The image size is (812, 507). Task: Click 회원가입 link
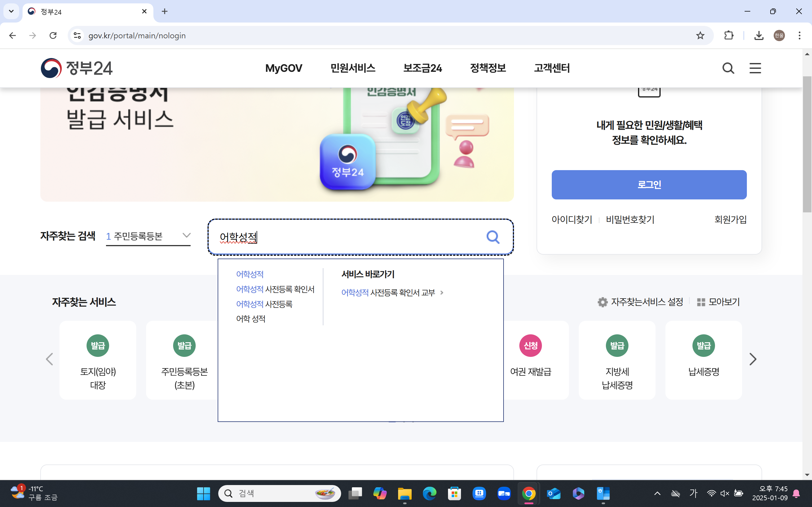730,220
